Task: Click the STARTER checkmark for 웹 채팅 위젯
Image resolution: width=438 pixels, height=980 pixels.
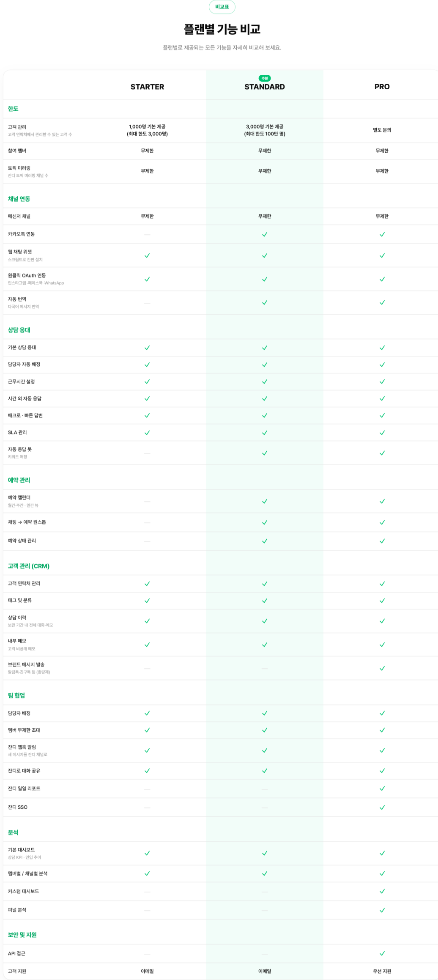Action: click(x=147, y=255)
